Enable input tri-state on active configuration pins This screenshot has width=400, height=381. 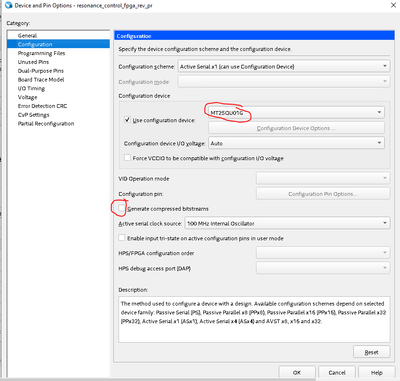pos(122,238)
